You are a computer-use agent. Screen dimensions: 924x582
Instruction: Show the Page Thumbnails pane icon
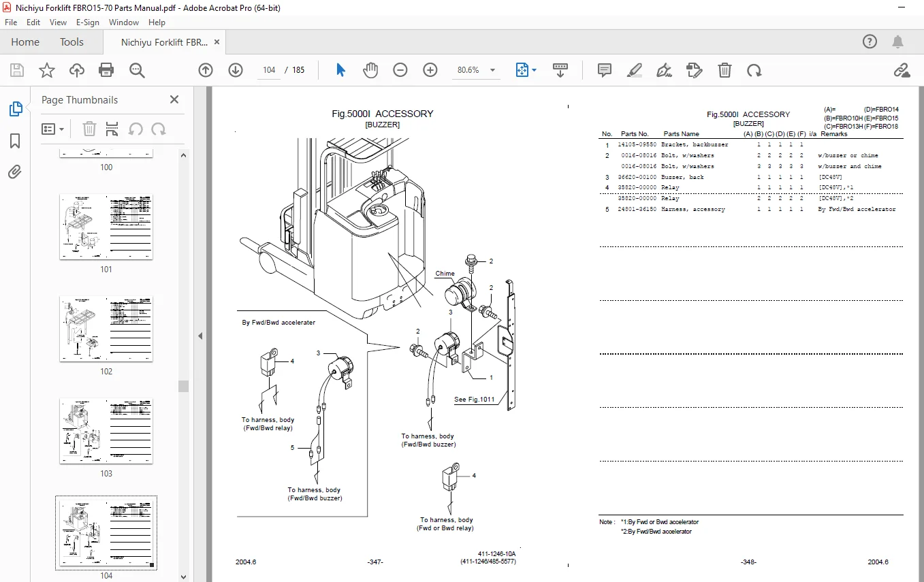pos(15,109)
